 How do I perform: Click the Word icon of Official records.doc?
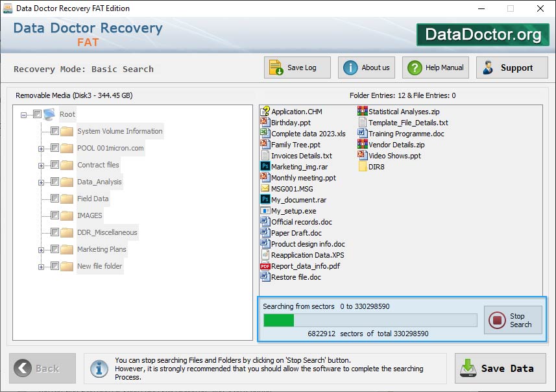click(x=265, y=222)
